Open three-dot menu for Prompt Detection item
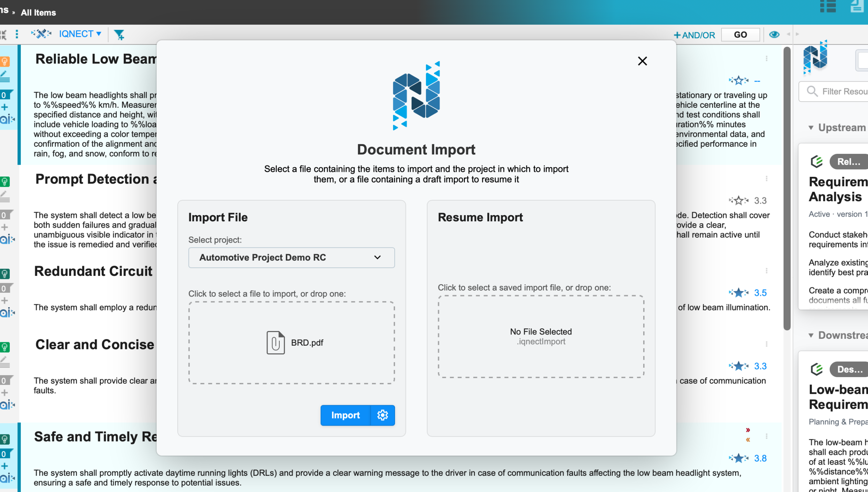Screen dimensions: 868x492 (x=766, y=179)
